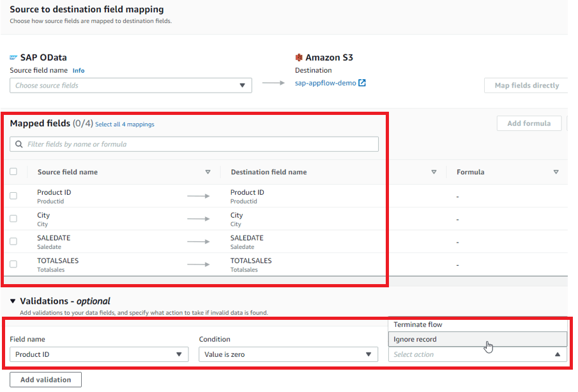Image resolution: width=578 pixels, height=392 pixels.
Task: Open the Info link next to Source field name
Action: click(x=79, y=70)
